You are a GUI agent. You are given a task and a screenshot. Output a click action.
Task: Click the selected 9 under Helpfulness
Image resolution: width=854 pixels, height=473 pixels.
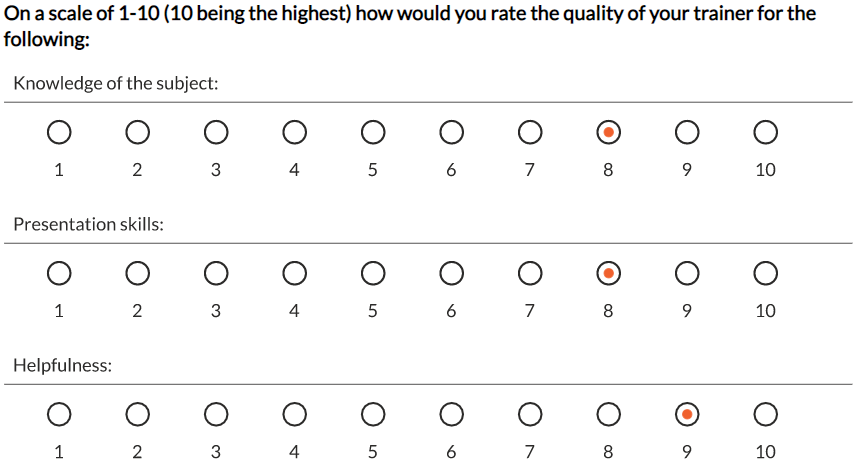click(x=687, y=415)
